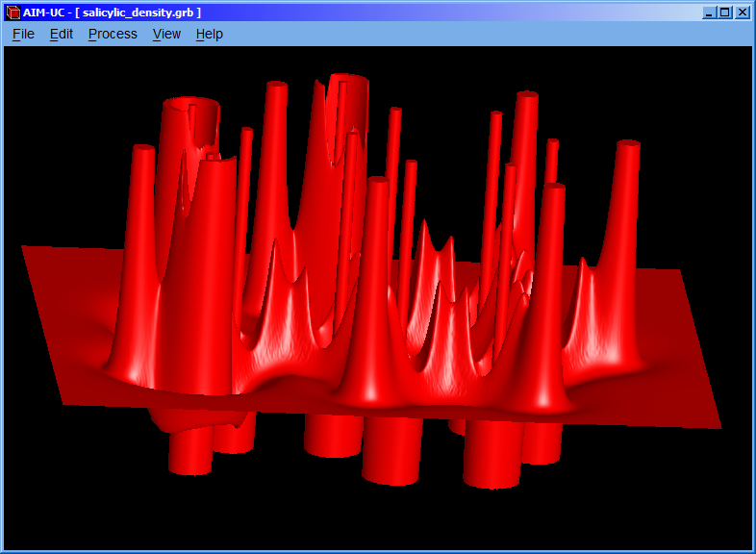Open the Process menu
The width and height of the screenshot is (756, 554).
(x=113, y=34)
